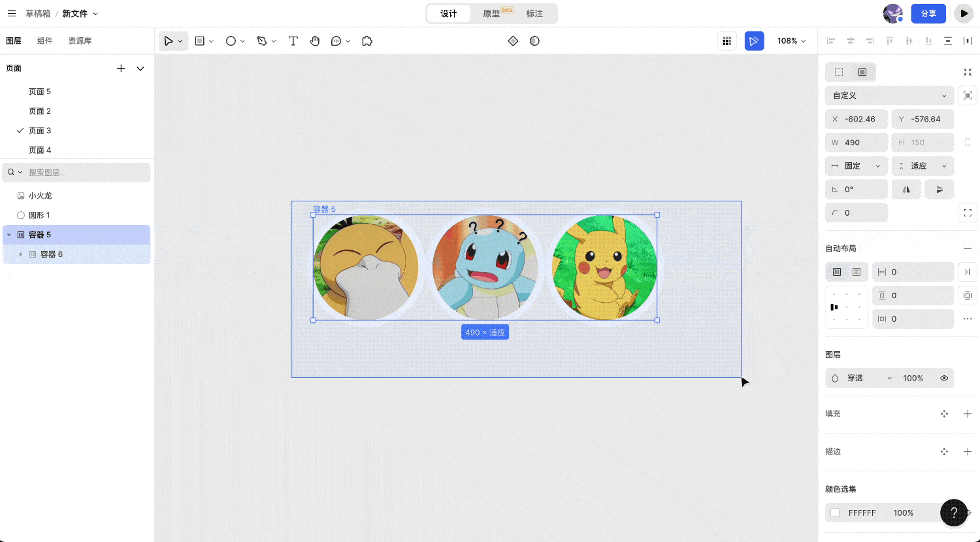Add a new page with plus icon
This screenshot has height=542, width=980.
tap(121, 68)
